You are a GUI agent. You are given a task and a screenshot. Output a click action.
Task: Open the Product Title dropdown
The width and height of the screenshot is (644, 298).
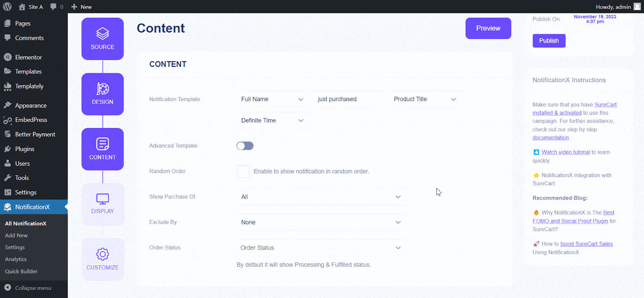pos(425,99)
